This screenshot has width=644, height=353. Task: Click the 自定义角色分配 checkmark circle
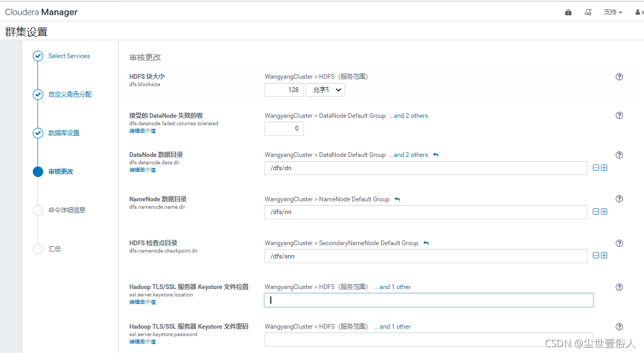tap(38, 95)
